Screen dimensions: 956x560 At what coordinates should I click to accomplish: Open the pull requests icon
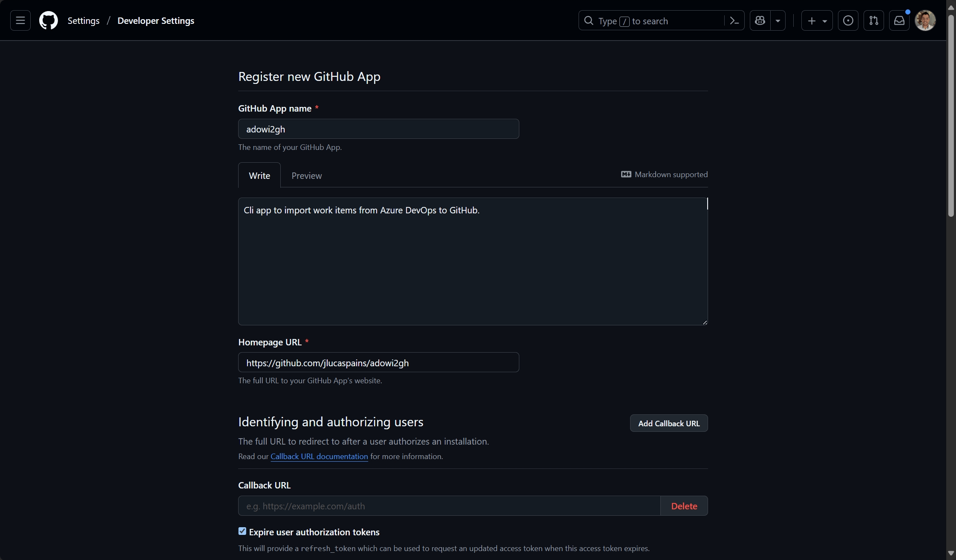pyautogui.click(x=873, y=20)
